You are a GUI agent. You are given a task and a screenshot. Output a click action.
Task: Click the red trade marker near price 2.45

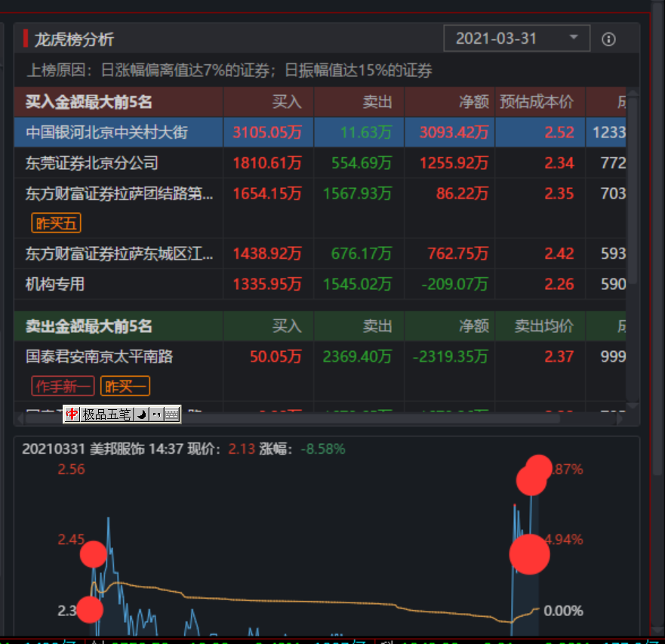[x=94, y=554]
